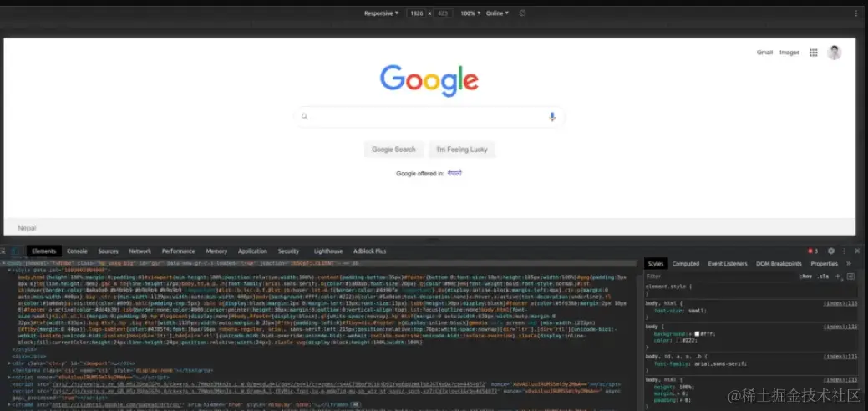Click the Google Search button
The width and height of the screenshot is (868, 411).
pos(393,150)
